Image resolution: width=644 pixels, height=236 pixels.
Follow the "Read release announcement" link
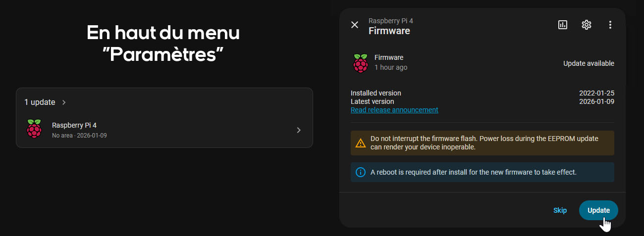point(394,110)
